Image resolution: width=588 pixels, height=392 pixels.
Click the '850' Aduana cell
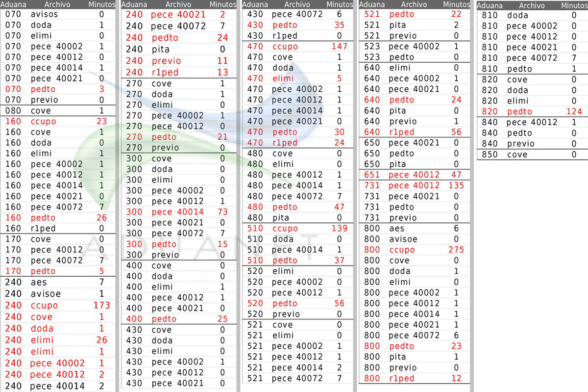click(x=490, y=155)
